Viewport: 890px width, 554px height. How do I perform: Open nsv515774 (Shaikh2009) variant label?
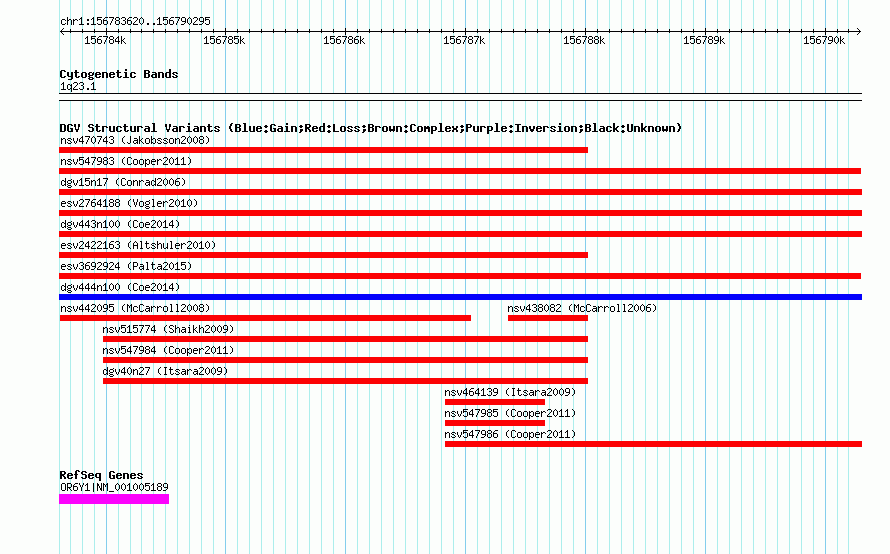tap(168, 329)
